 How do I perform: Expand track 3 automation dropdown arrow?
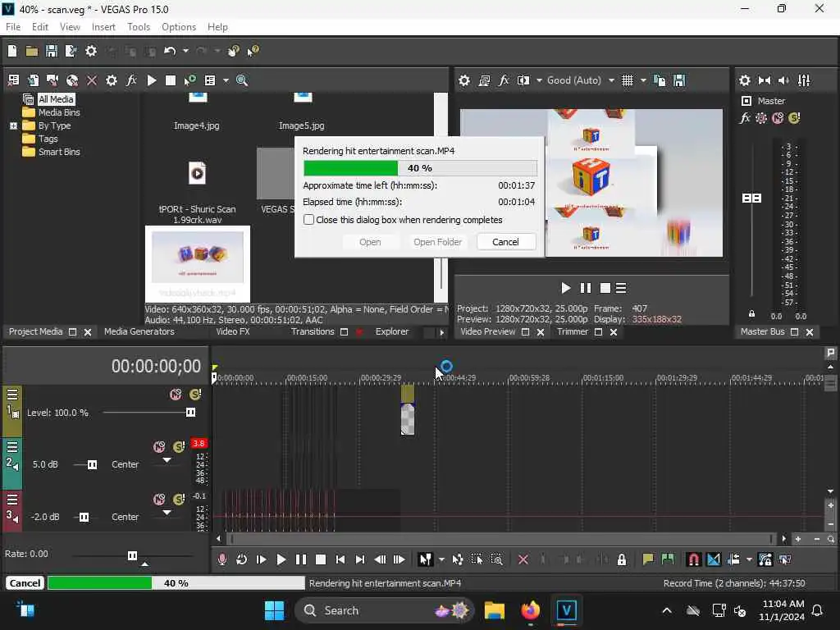[x=167, y=513]
